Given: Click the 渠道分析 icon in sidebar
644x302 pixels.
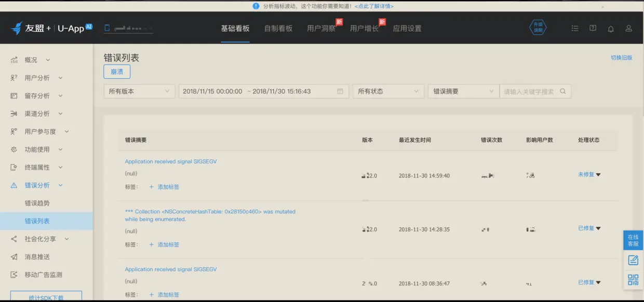Looking at the screenshot, I should [14, 114].
